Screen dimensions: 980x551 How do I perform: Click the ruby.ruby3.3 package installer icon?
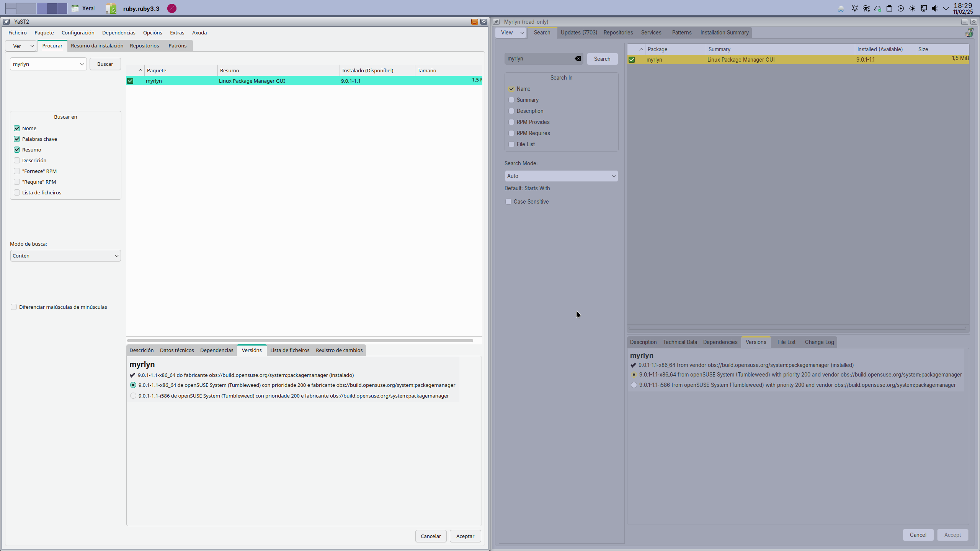[x=111, y=8]
